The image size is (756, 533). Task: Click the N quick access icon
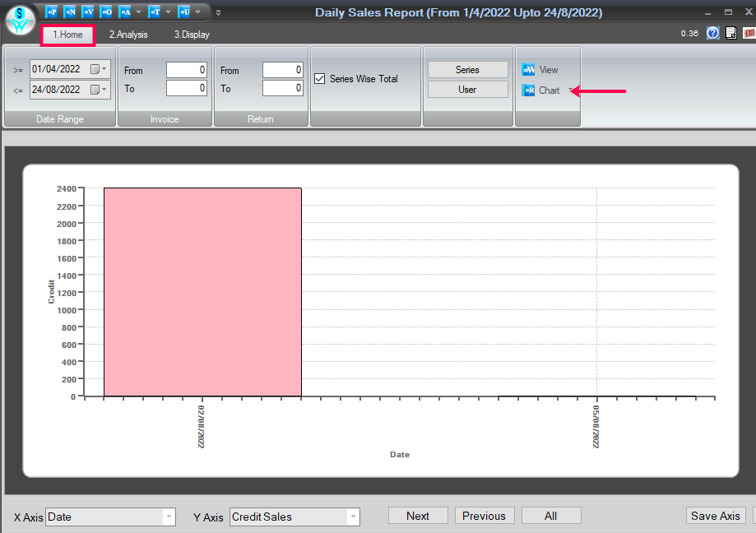[x=70, y=12]
